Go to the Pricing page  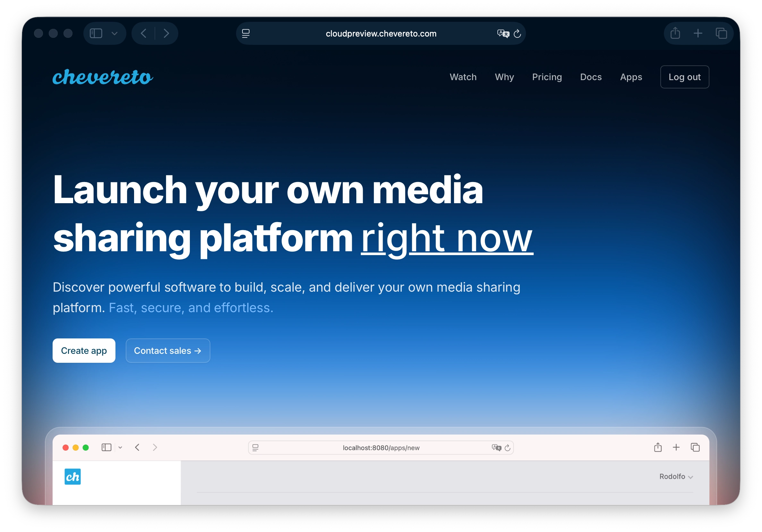[547, 77]
